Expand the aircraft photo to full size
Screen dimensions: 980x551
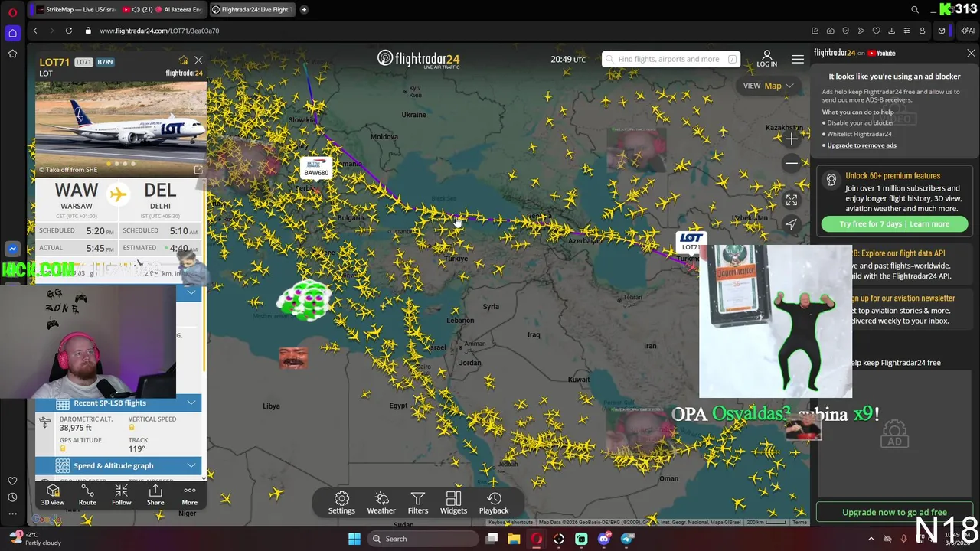point(198,169)
